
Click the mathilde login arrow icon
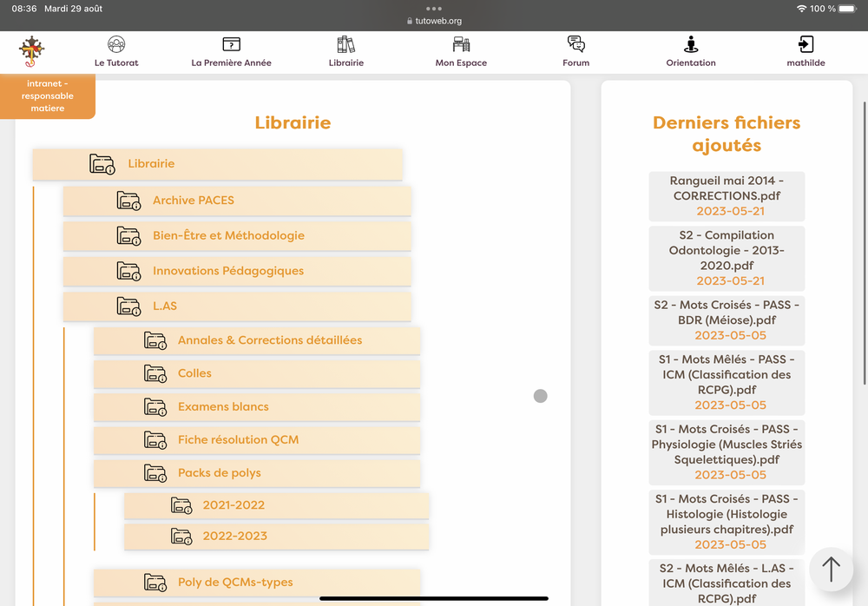pos(806,44)
